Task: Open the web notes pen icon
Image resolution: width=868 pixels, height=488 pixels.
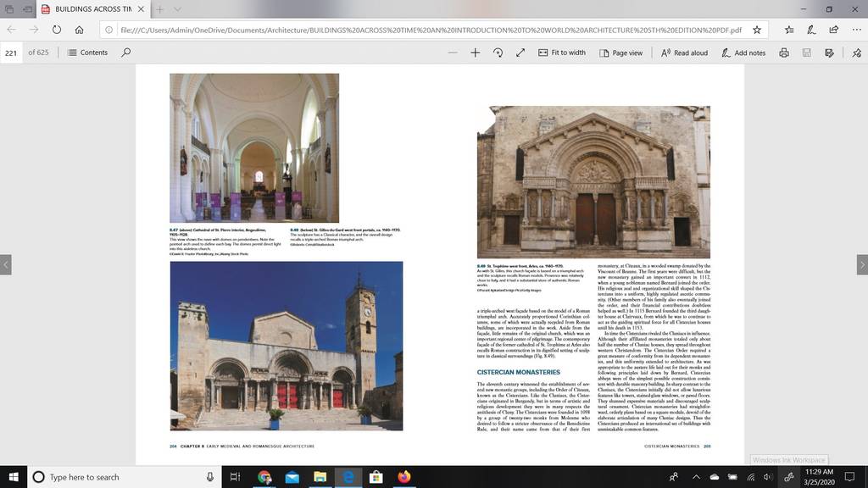Action: pyautogui.click(x=811, y=30)
